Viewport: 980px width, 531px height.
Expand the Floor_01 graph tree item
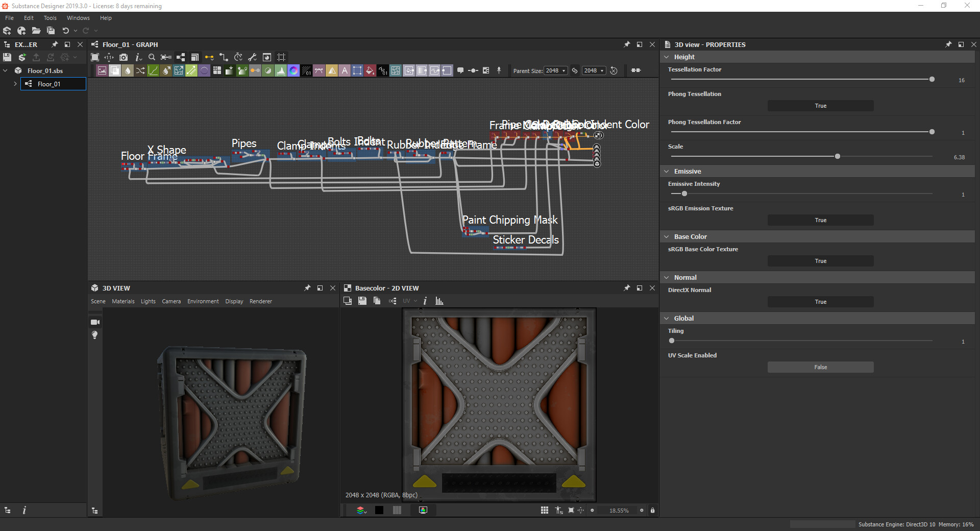[15, 84]
